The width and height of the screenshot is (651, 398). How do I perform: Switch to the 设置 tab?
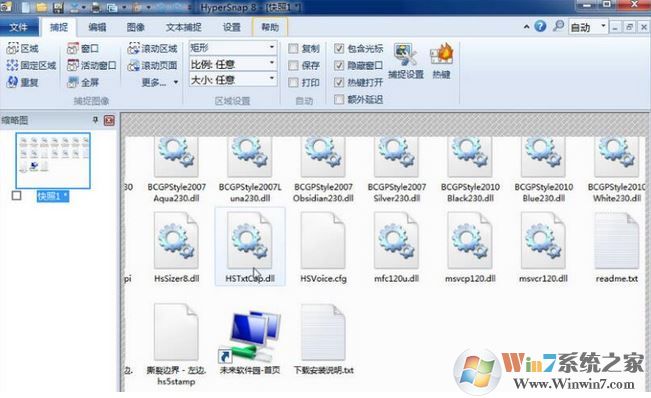coord(231,27)
